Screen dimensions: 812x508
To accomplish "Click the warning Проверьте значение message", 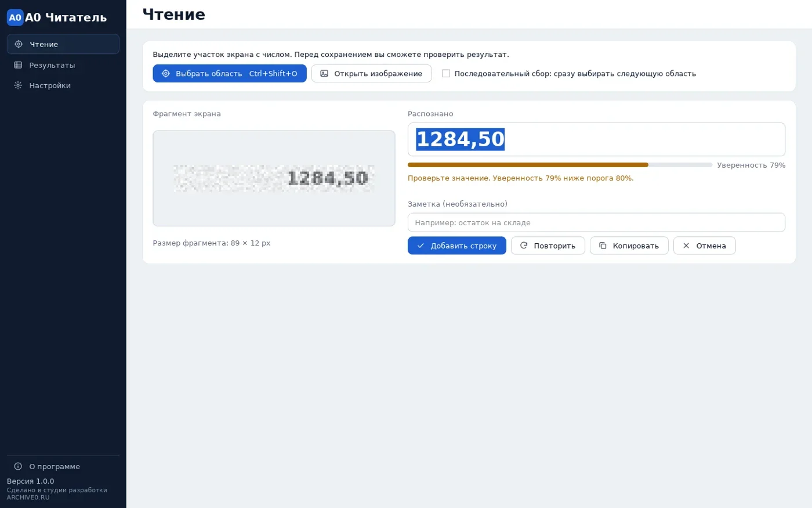I will pos(520,178).
